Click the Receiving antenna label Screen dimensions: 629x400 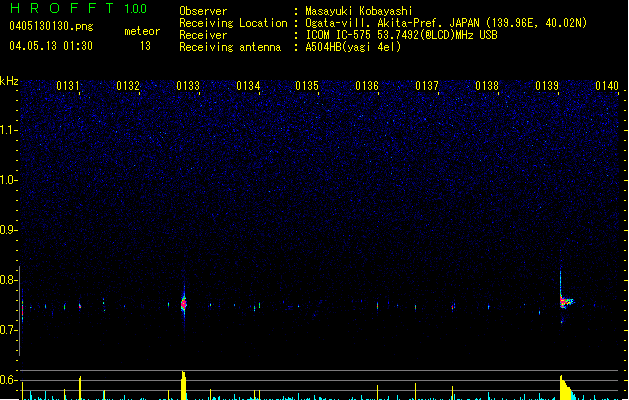tap(230, 47)
